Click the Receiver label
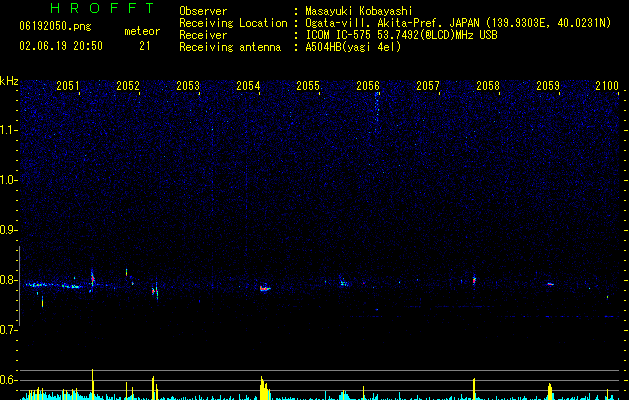 (203, 35)
